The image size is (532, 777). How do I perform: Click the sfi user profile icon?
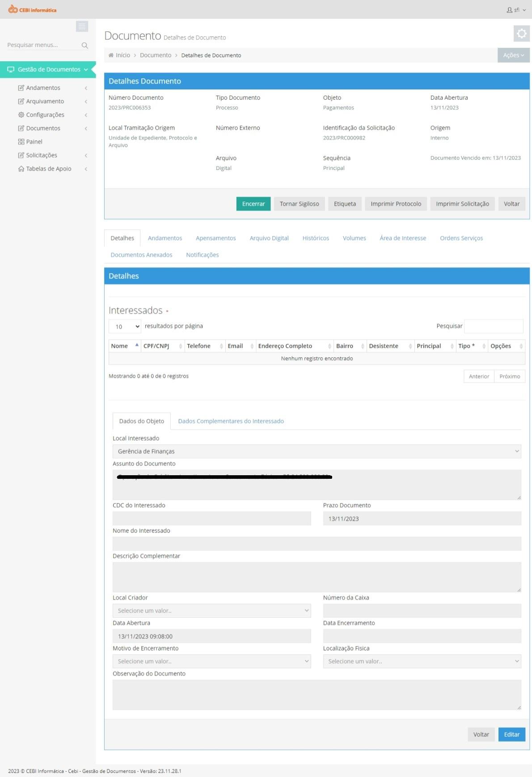(509, 10)
